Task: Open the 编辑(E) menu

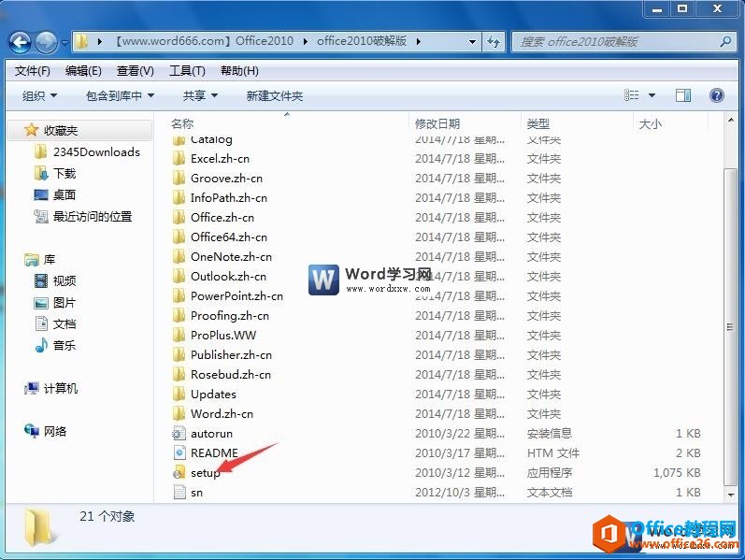Action: (83, 71)
